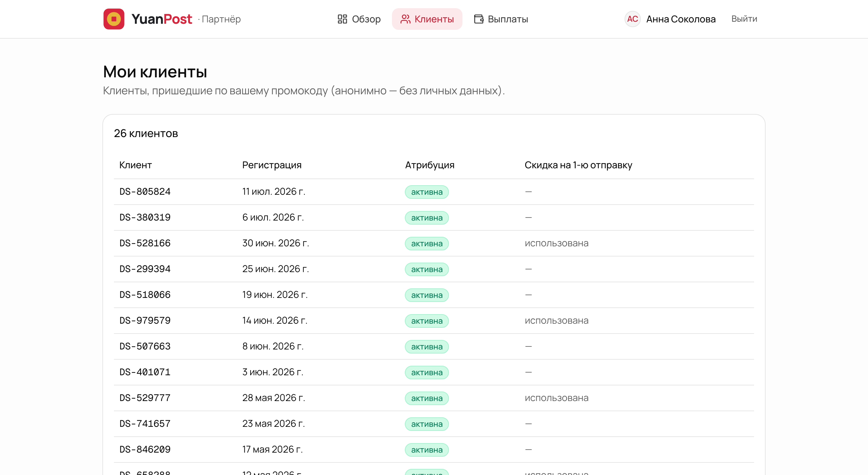Click the Выплаты wallet icon

click(479, 19)
